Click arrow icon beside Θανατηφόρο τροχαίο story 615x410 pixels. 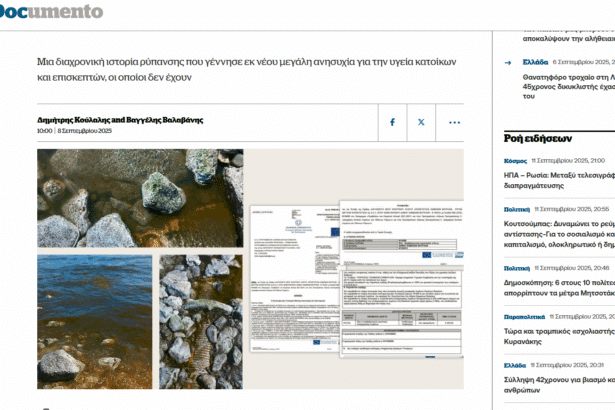point(508,62)
